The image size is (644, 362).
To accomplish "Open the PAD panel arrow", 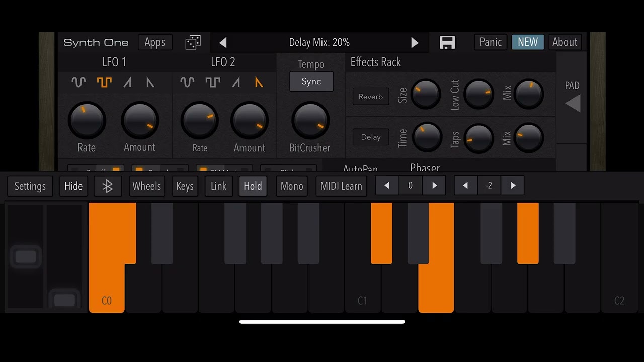I will 573,103.
